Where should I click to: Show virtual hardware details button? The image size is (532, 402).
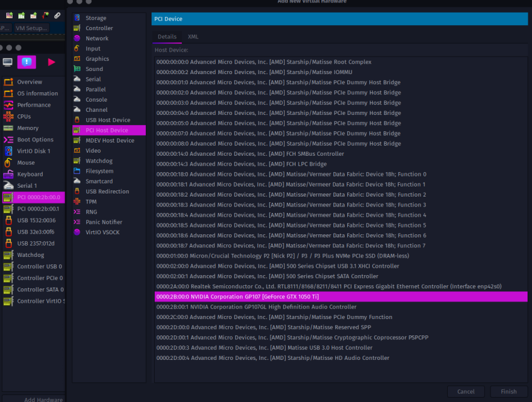point(26,62)
